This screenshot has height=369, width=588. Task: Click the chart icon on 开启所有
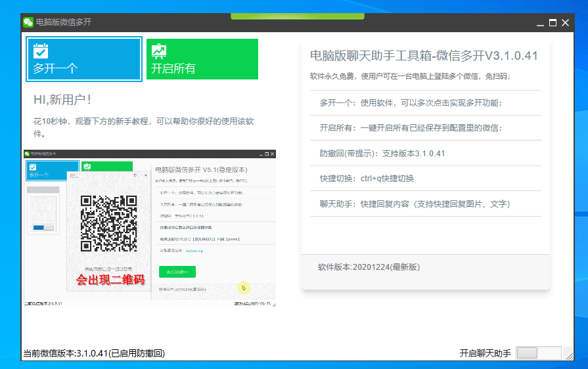click(x=159, y=51)
